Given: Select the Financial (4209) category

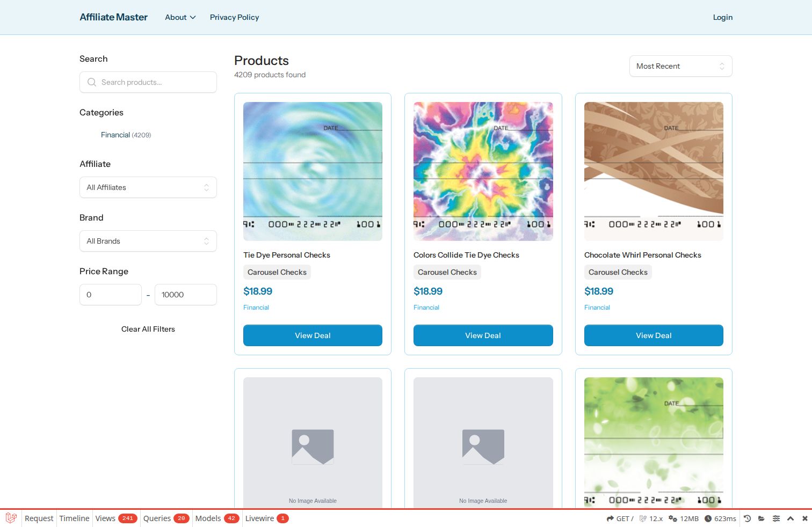Looking at the screenshot, I should [126, 135].
